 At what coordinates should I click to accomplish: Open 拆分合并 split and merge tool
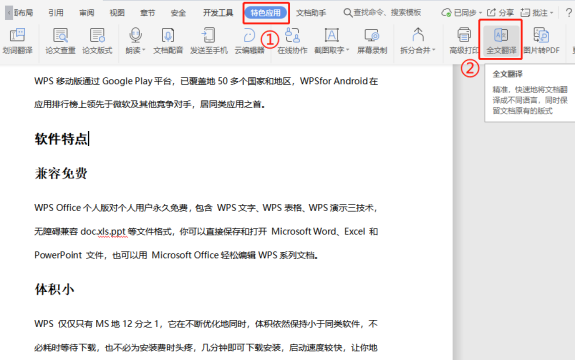[x=418, y=41]
